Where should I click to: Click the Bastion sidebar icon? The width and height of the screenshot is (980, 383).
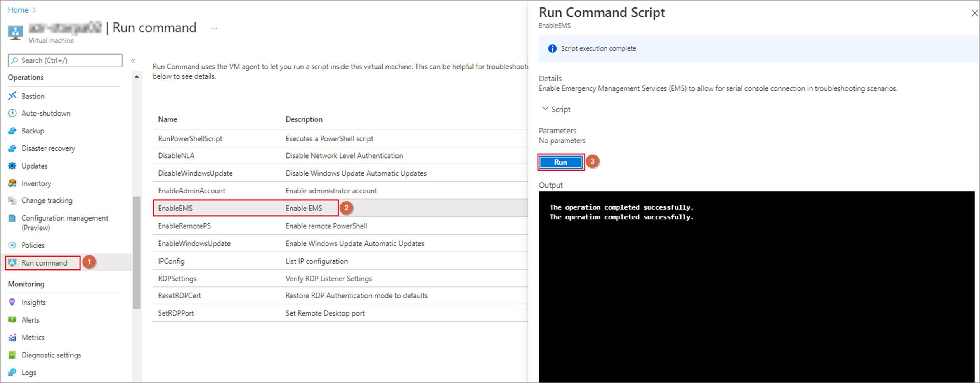click(12, 96)
